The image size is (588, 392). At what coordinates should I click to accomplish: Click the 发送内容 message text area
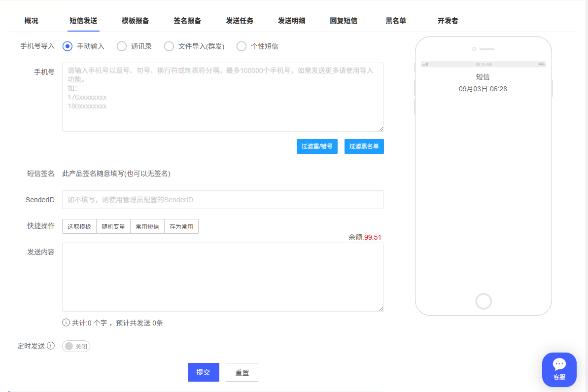[x=223, y=277]
